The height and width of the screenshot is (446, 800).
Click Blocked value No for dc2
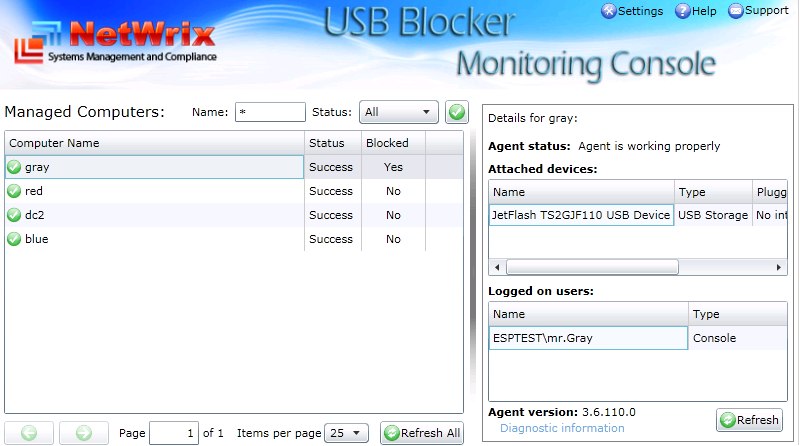click(393, 215)
